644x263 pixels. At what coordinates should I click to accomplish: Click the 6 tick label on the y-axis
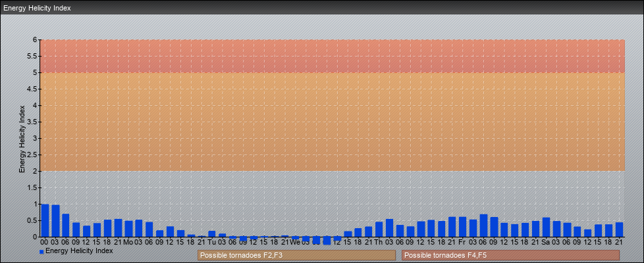click(x=36, y=39)
